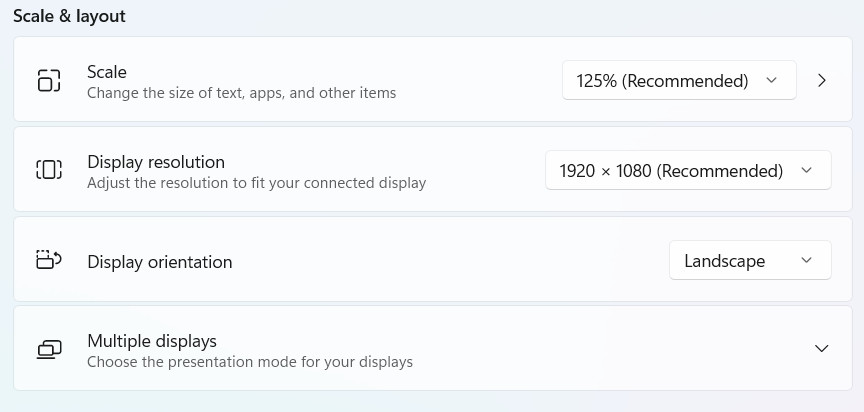Viewport: 864px width, 412px height.
Task: Expand the Multiple displays section chevron
Action: (x=822, y=349)
